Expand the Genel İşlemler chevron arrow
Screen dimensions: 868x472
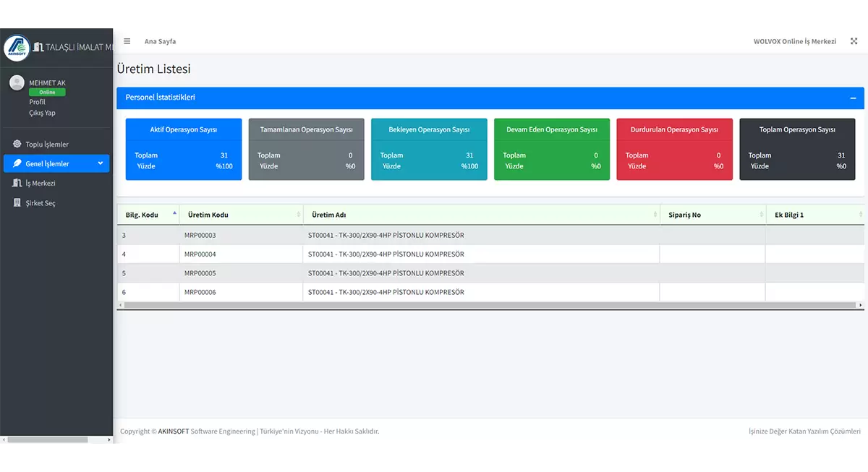pos(101,163)
